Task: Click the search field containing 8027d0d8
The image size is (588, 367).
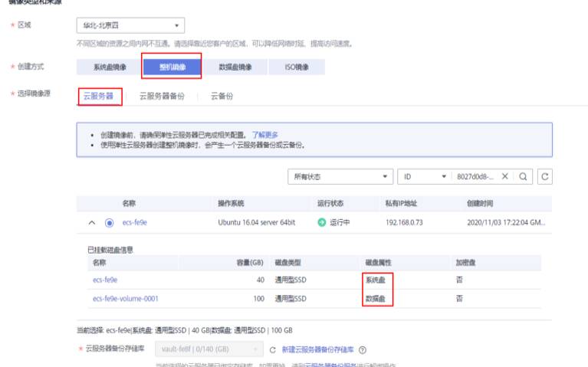Action: 475,176
